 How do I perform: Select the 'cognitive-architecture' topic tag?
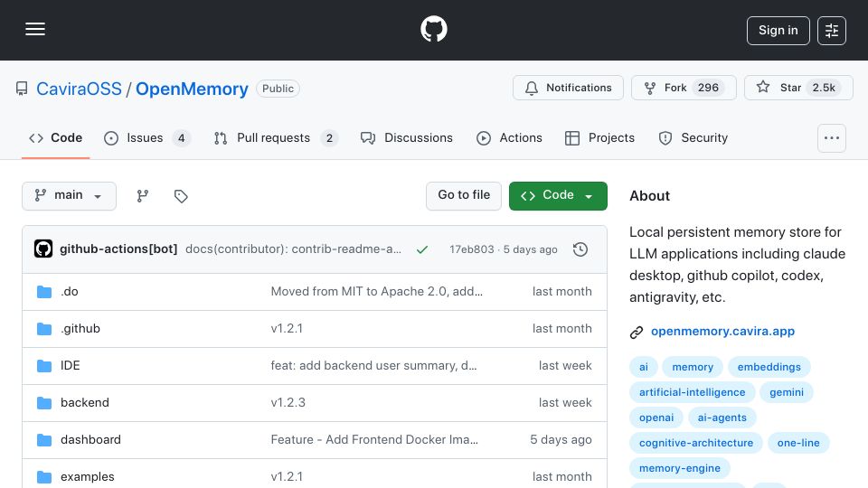696,443
